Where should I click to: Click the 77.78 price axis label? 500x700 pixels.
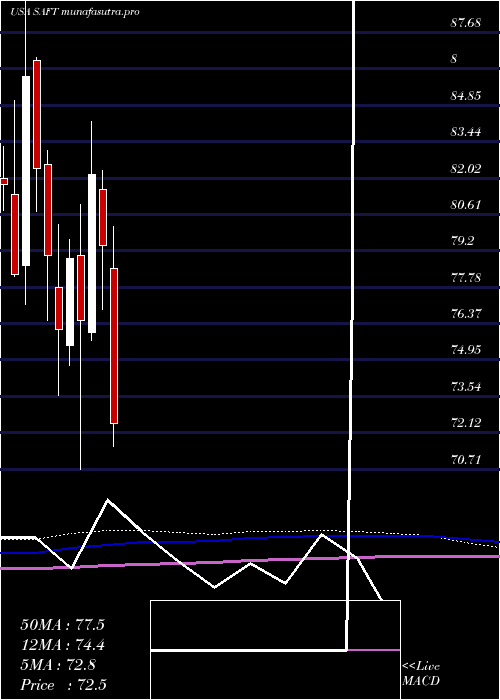[x=466, y=277]
